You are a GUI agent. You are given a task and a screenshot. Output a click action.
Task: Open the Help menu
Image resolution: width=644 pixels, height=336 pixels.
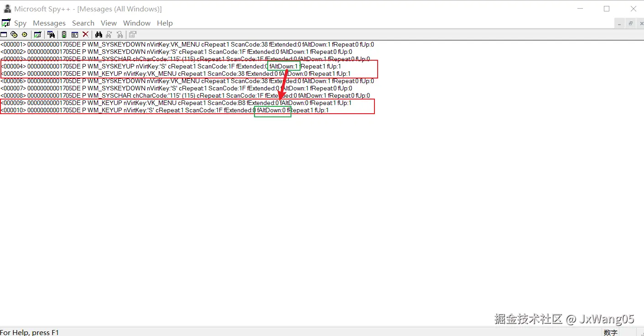(165, 23)
